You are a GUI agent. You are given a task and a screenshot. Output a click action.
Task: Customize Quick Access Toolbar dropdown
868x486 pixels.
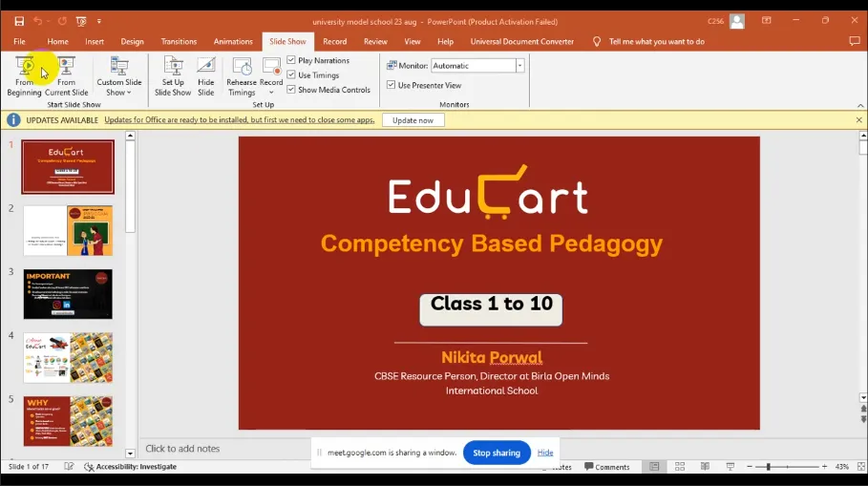(99, 21)
